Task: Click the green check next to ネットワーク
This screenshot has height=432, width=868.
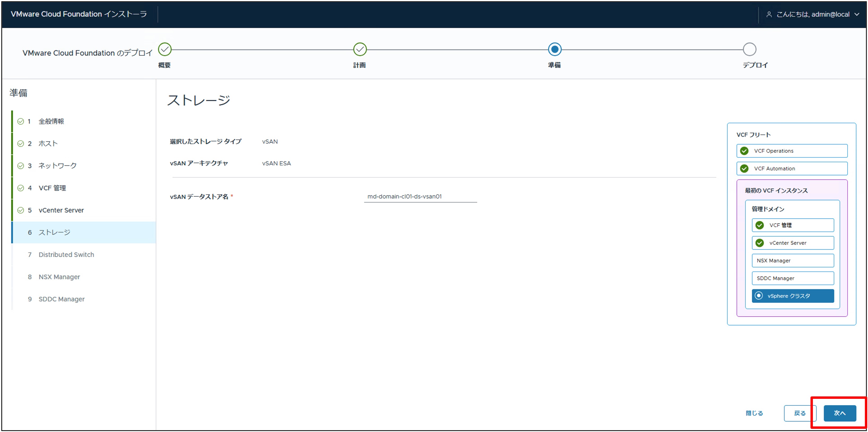Action: (x=20, y=166)
